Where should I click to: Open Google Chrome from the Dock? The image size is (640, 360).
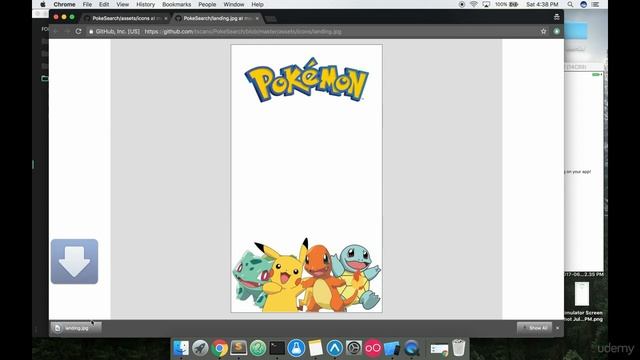pyautogui.click(x=219, y=348)
